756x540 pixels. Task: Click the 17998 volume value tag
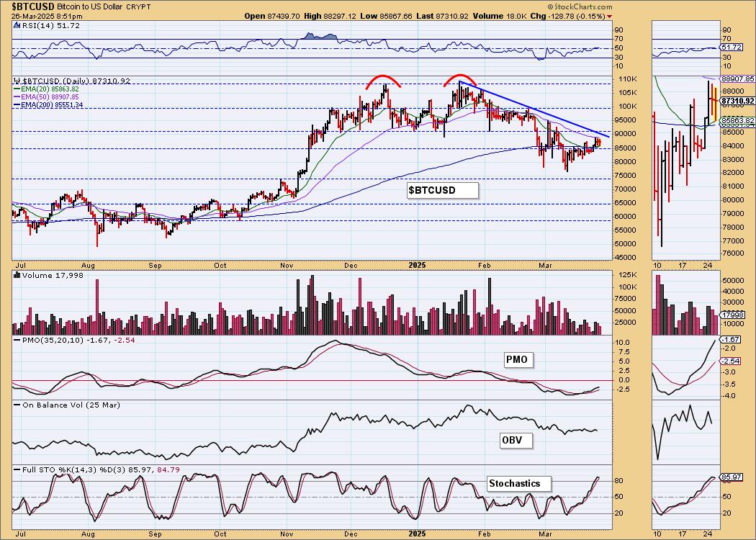point(732,315)
